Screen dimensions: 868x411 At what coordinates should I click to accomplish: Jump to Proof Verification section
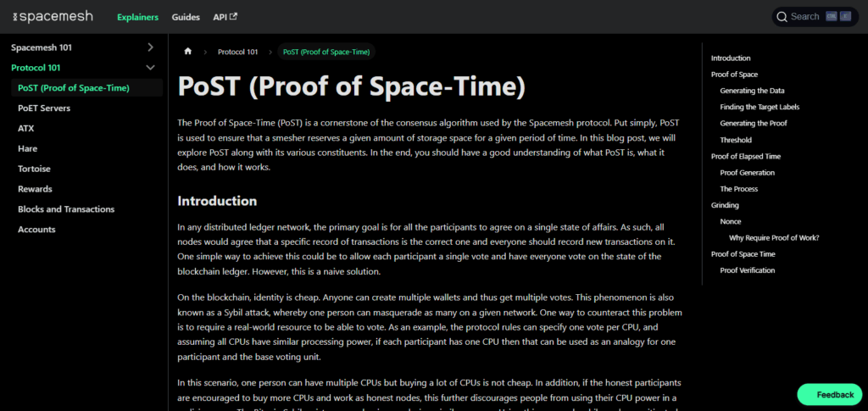click(748, 270)
